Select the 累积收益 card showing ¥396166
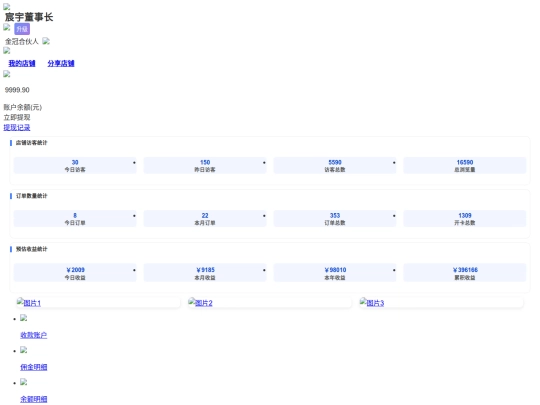 465,273
